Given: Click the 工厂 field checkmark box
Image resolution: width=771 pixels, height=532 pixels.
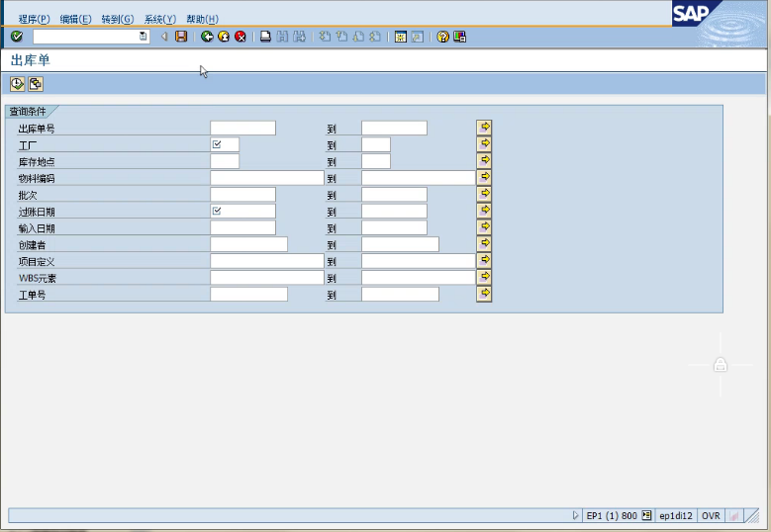Looking at the screenshot, I should click(x=218, y=144).
